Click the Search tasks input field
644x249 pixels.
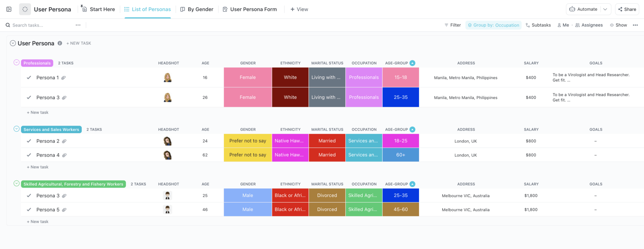pos(40,25)
